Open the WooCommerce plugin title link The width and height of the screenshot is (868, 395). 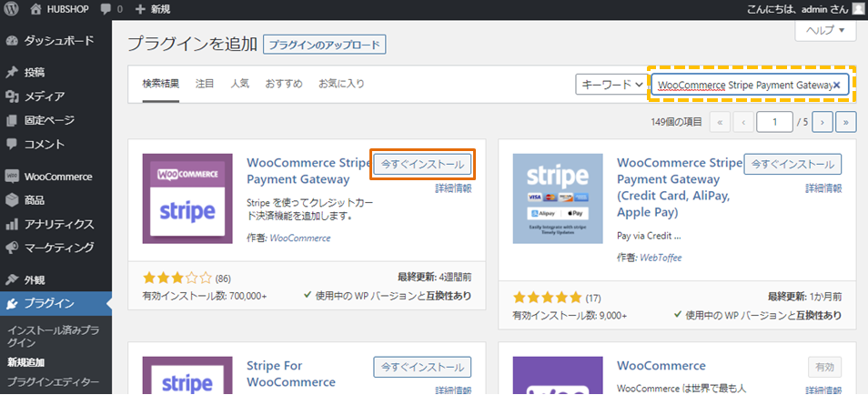(661, 366)
